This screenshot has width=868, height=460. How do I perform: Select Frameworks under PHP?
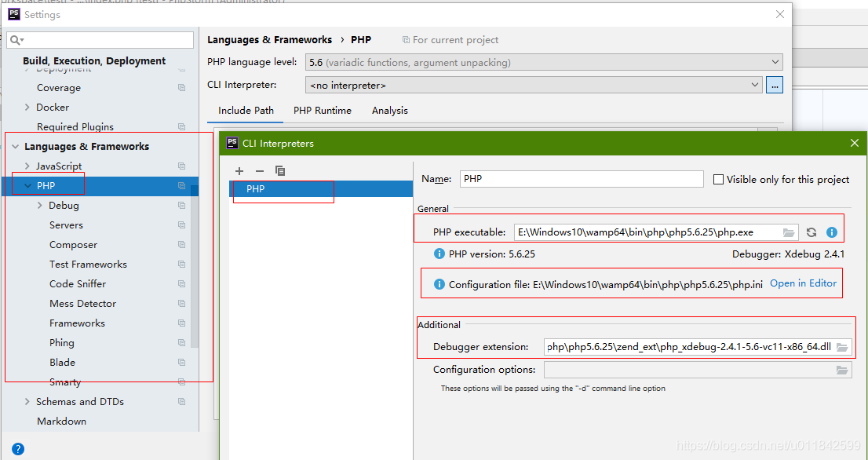[78, 323]
